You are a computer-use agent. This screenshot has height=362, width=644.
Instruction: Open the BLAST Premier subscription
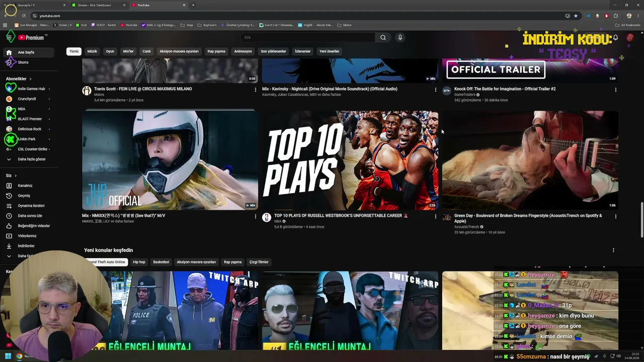pos(29,119)
